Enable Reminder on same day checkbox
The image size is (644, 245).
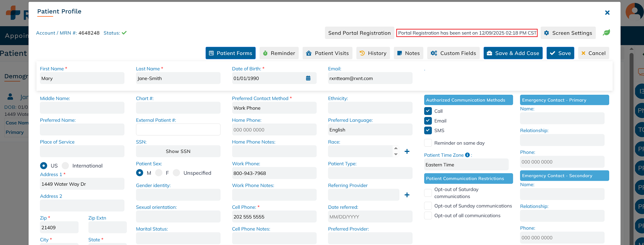428,143
